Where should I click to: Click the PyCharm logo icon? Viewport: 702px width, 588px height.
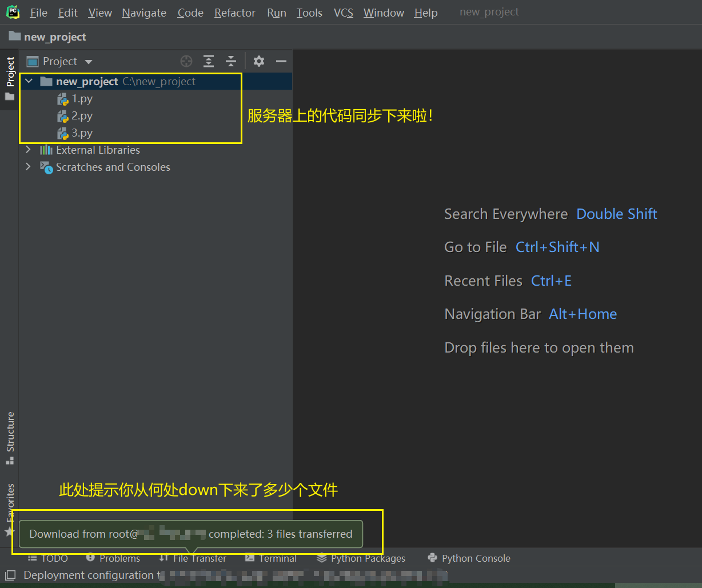[x=13, y=12]
